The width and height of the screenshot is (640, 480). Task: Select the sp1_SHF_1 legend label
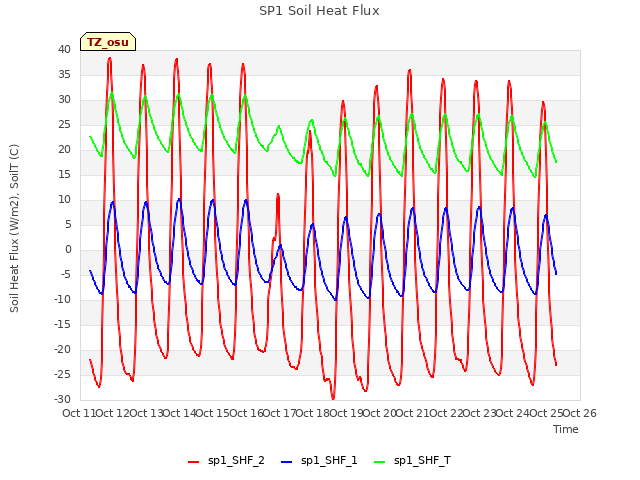(x=329, y=460)
